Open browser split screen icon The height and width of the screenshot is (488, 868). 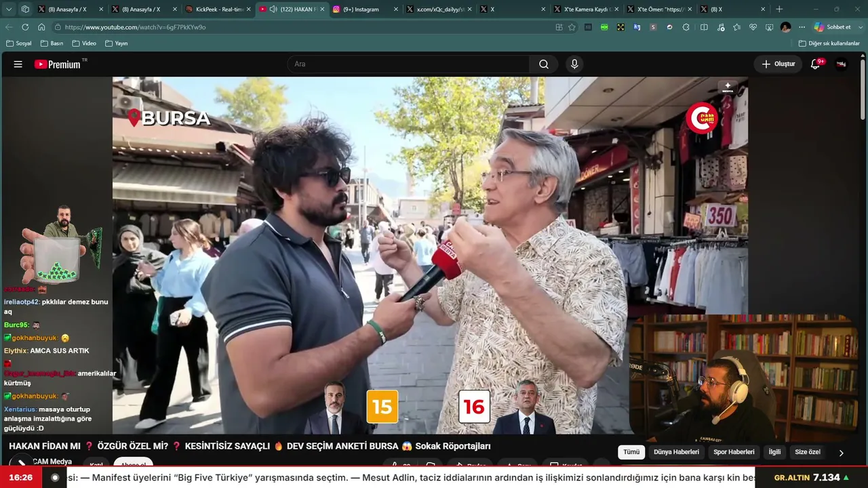pos(704,27)
